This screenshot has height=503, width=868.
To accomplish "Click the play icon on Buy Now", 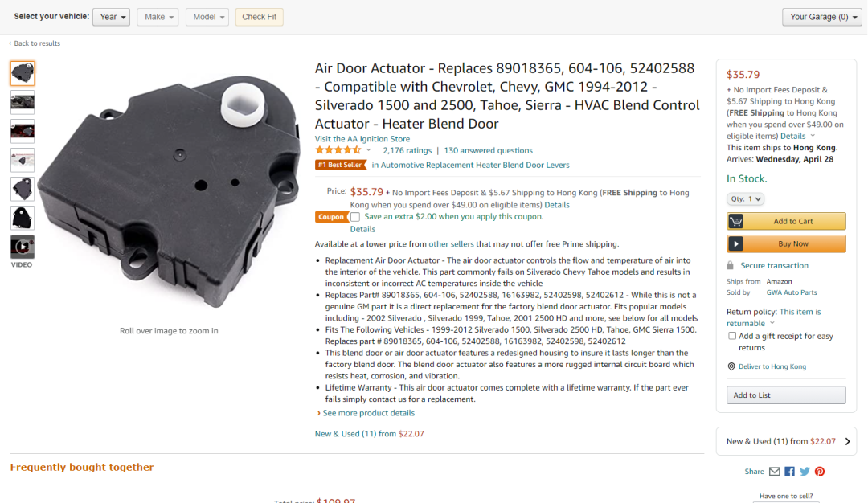I will 735,244.
